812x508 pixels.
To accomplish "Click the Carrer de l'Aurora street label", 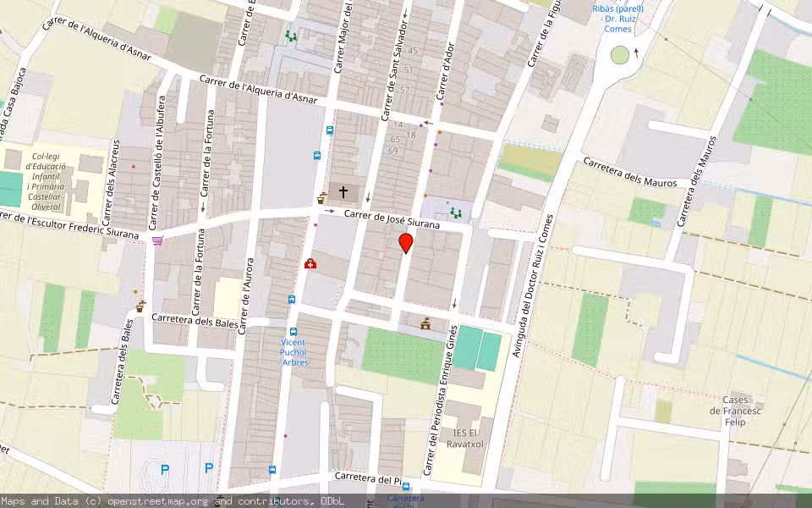I will tap(245, 296).
